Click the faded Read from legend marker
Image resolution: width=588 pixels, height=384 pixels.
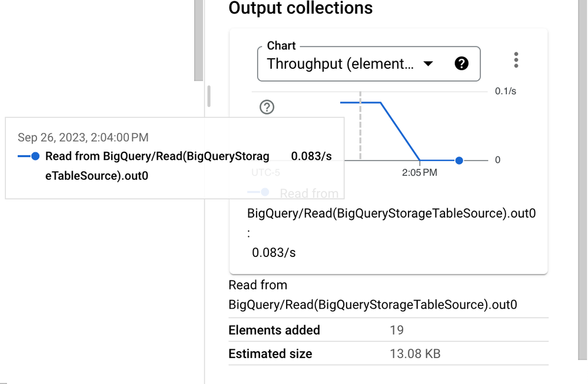click(258, 192)
